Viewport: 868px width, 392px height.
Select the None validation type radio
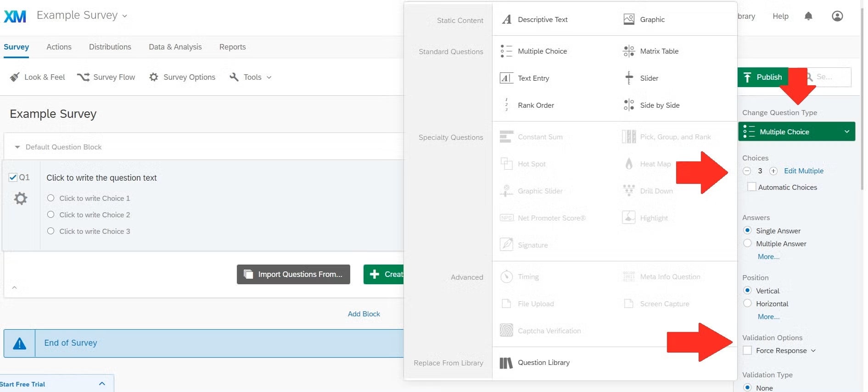[x=747, y=387]
